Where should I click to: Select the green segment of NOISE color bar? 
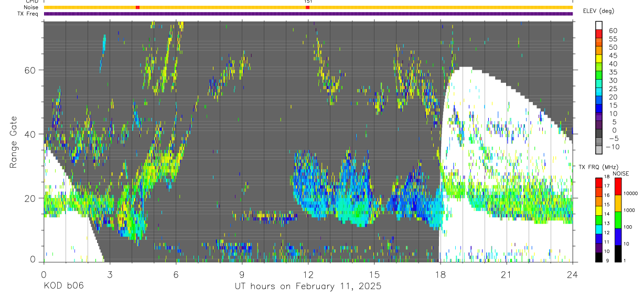click(618, 219)
